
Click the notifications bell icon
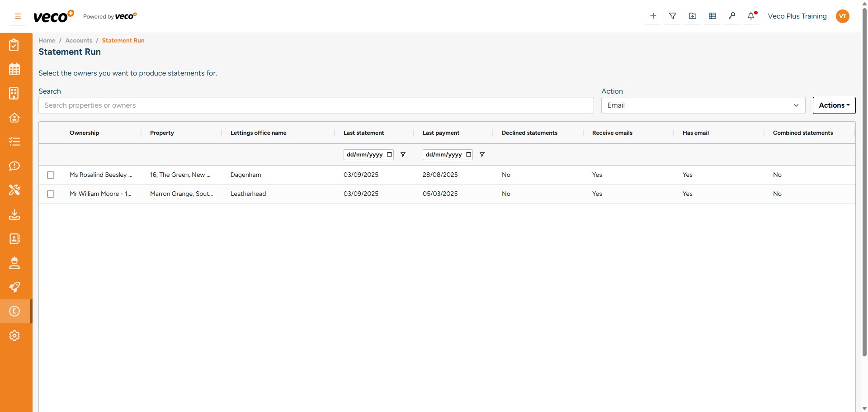[x=752, y=16]
